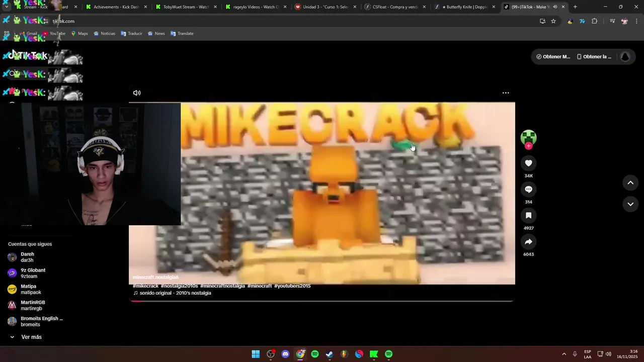Open Kick app from the taskbar
Viewport: 644px width, 362px height.
(x=374, y=354)
